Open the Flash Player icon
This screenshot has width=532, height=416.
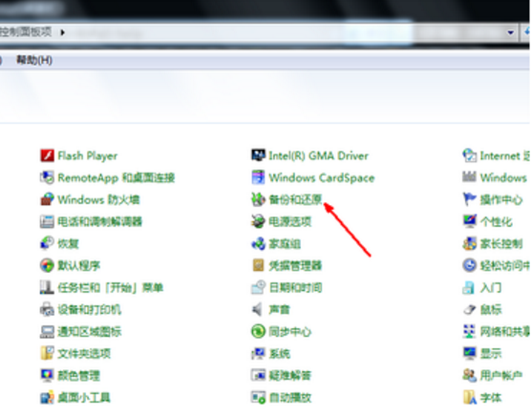coord(47,156)
